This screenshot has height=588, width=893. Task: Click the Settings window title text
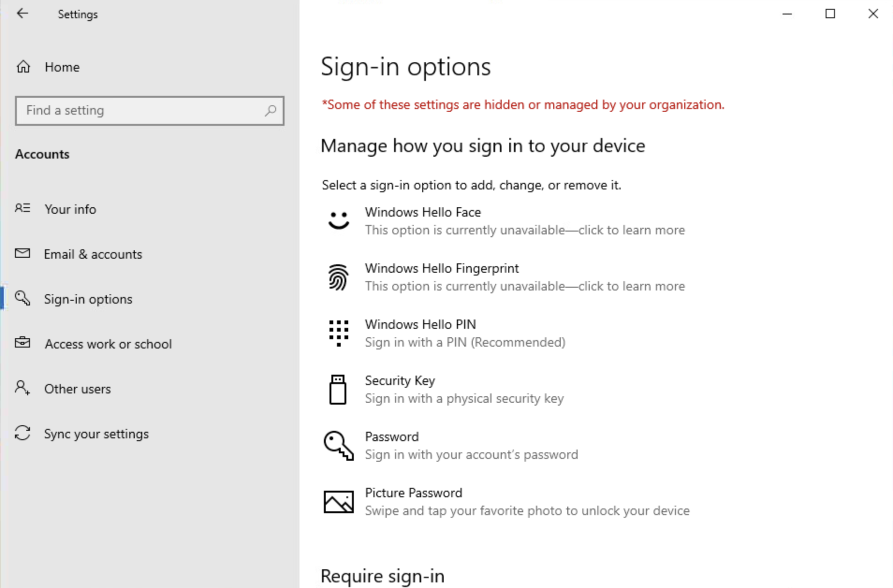pyautogui.click(x=78, y=15)
